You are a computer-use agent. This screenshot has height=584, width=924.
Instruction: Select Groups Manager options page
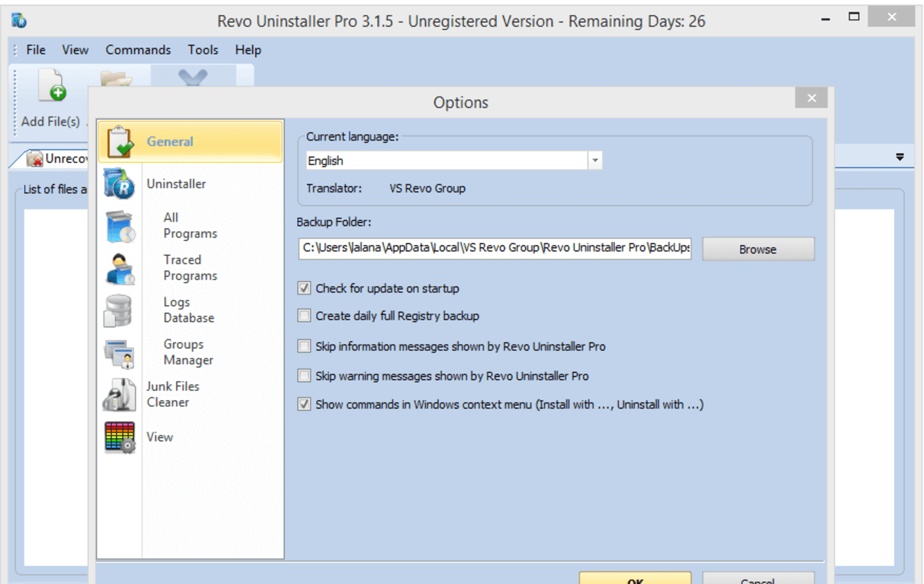click(188, 352)
